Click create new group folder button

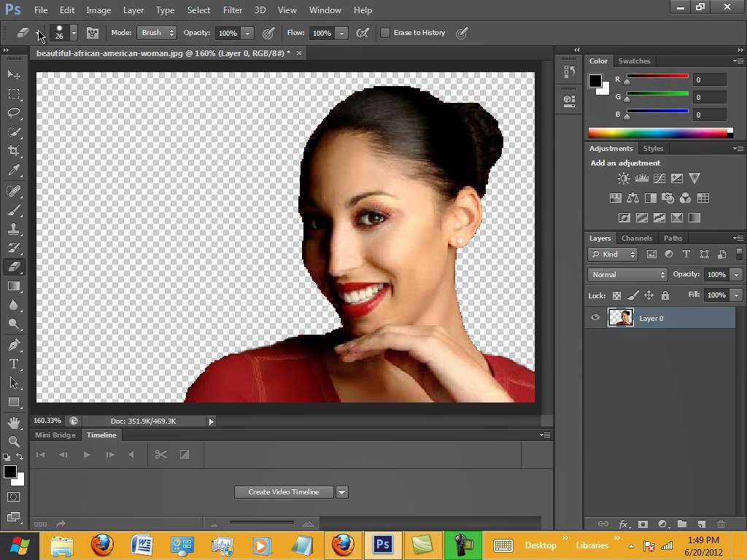click(x=682, y=524)
